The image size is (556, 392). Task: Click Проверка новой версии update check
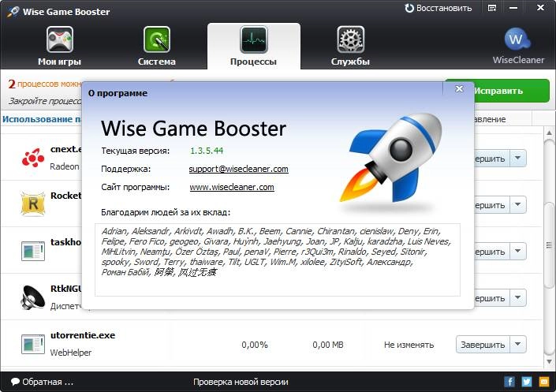[241, 382]
